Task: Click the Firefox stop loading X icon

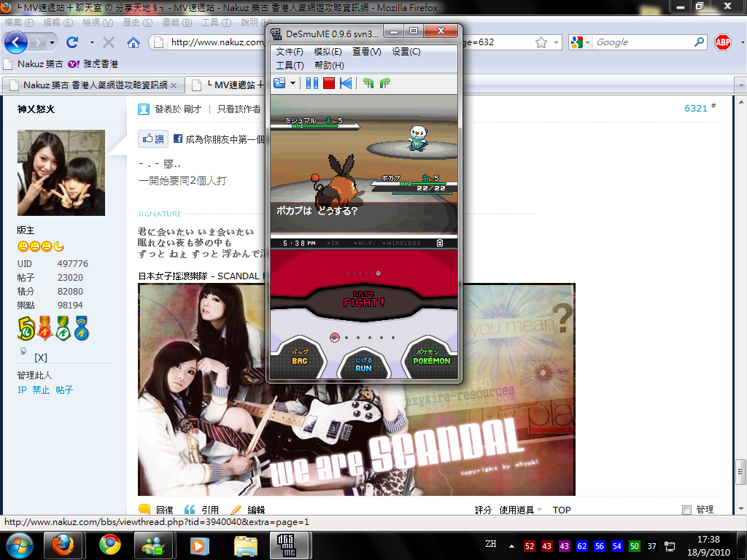Action: (x=109, y=42)
